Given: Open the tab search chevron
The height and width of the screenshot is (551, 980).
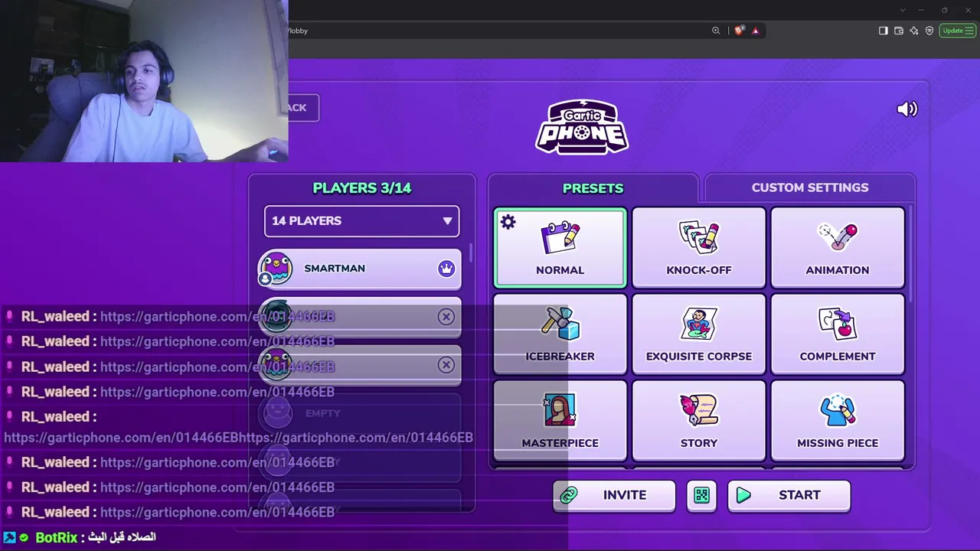Looking at the screenshot, I should 903,10.
